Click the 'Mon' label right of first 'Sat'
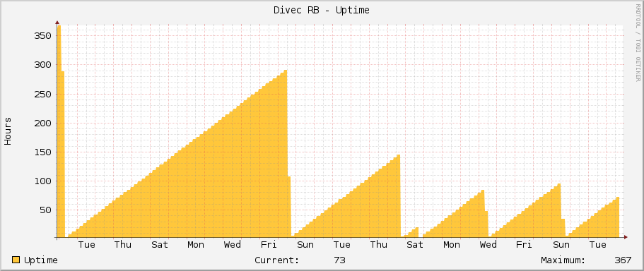 [196, 245]
